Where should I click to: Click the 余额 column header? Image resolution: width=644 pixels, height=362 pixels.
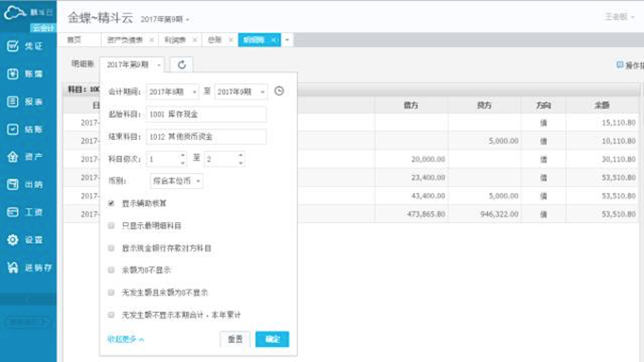(x=602, y=106)
